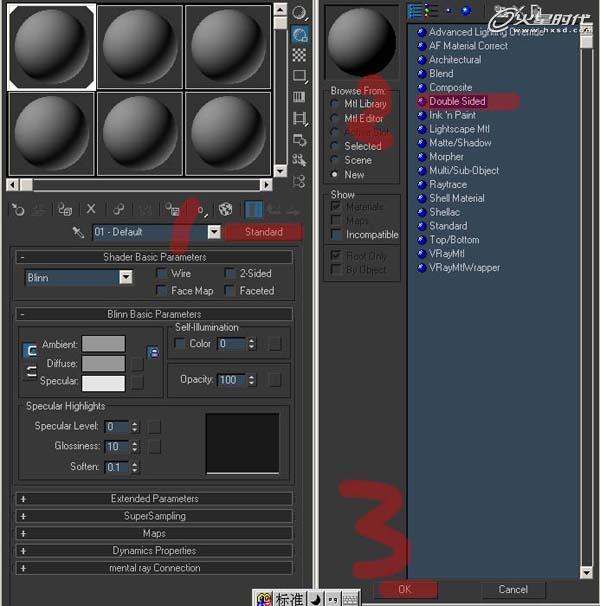Image resolution: width=600 pixels, height=606 pixels.
Task: Select Multi/Sub-Object material in list
Action: pos(464,170)
